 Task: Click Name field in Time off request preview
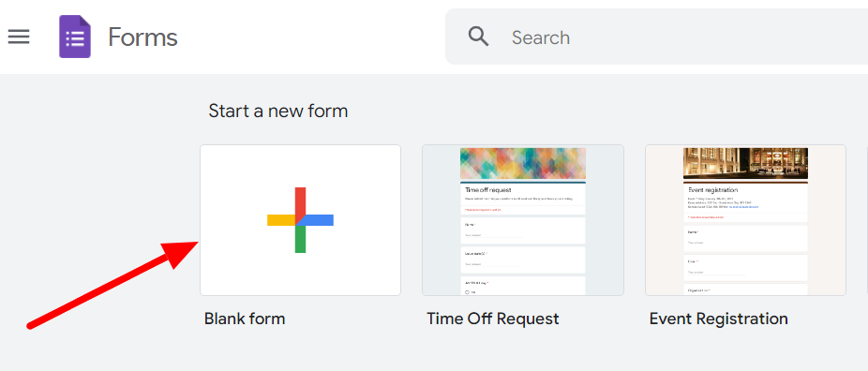tap(523, 230)
